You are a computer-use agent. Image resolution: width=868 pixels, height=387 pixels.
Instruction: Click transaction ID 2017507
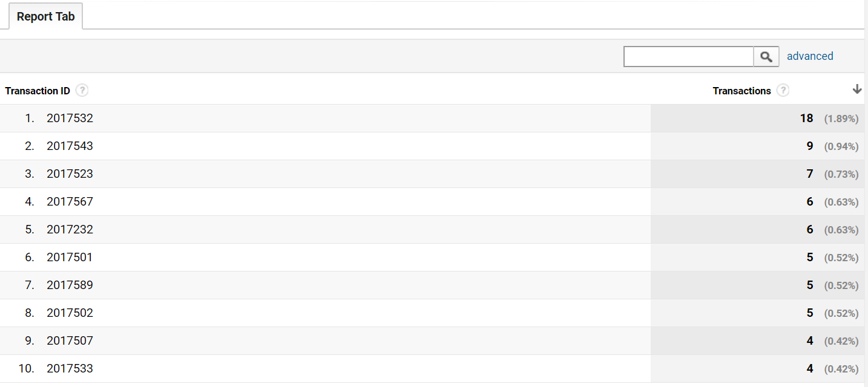point(70,341)
